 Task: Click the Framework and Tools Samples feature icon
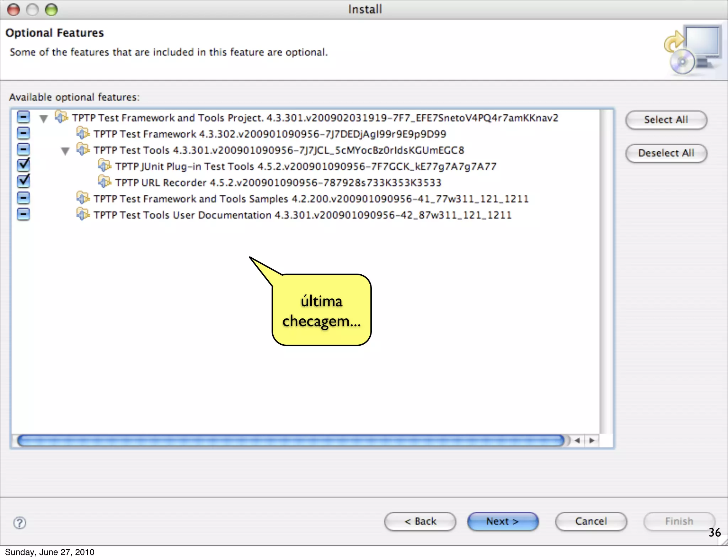[82, 198]
